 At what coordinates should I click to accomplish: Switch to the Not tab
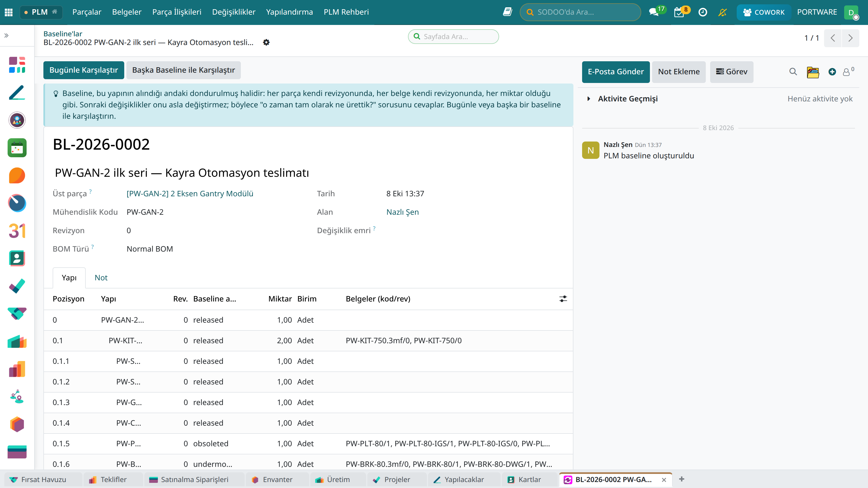(101, 278)
